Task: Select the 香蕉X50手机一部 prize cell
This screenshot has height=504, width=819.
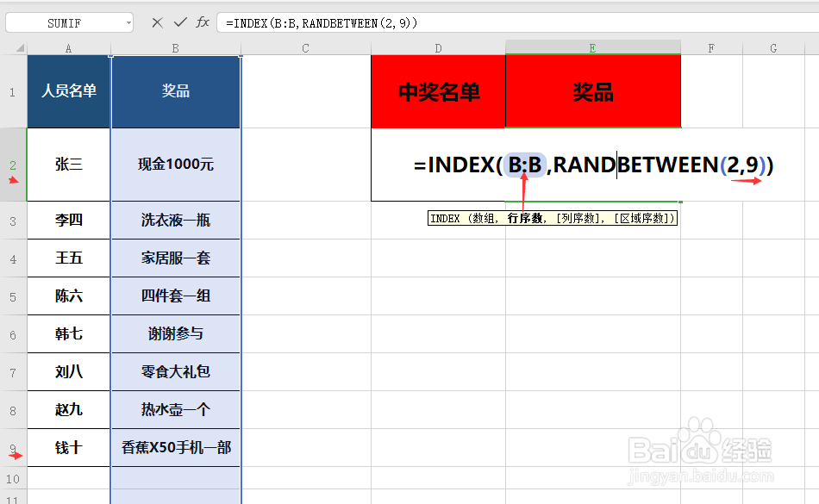Action: pos(176,448)
